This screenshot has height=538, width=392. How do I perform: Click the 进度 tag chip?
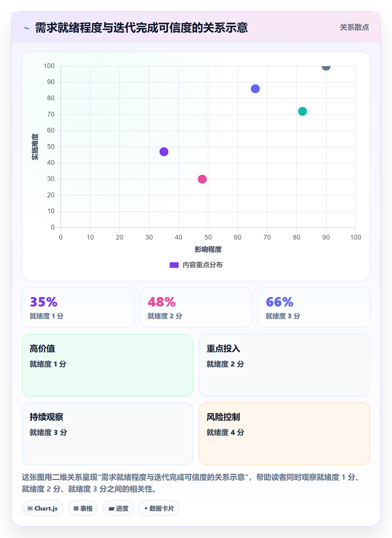click(118, 508)
